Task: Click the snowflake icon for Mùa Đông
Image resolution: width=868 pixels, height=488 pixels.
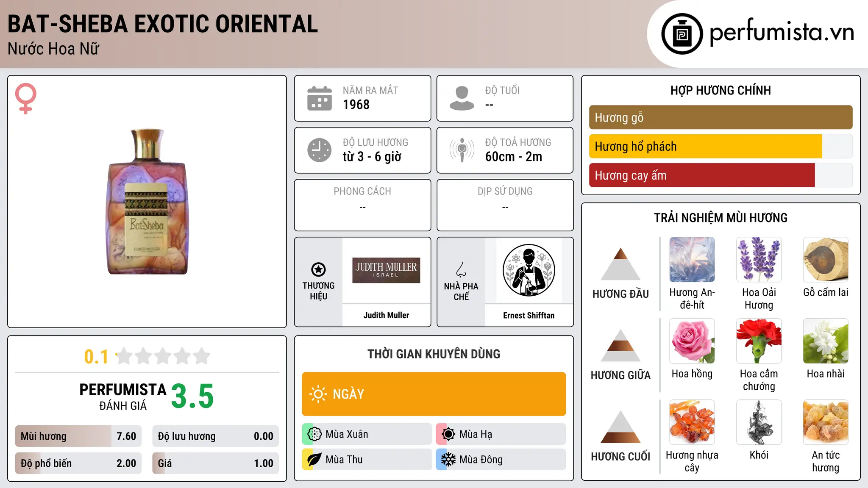Action: (448, 460)
